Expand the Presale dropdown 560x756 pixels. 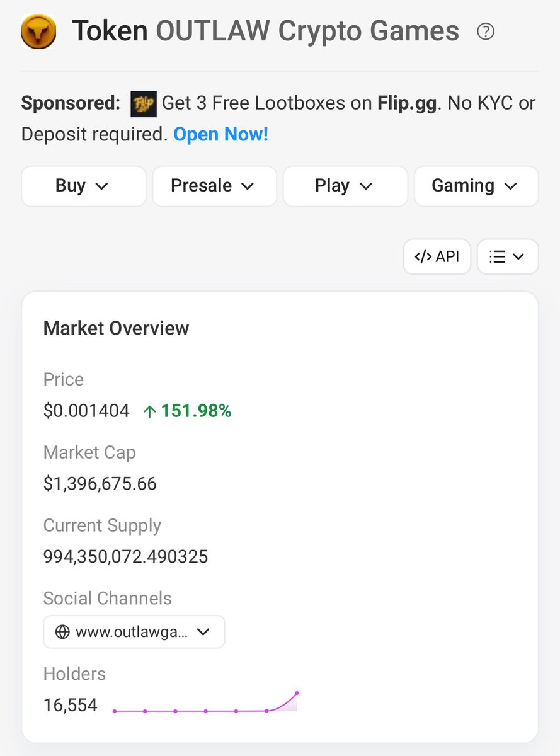click(215, 186)
